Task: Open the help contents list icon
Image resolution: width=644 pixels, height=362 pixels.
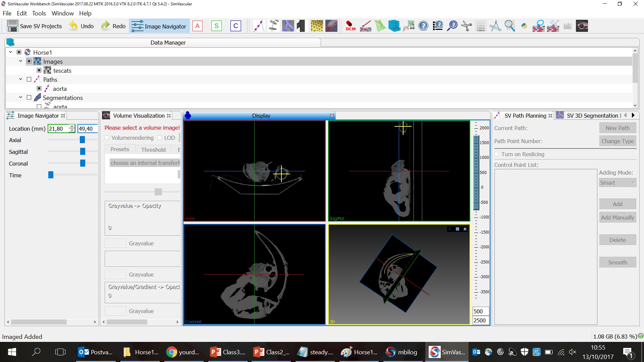Action: (438, 26)
